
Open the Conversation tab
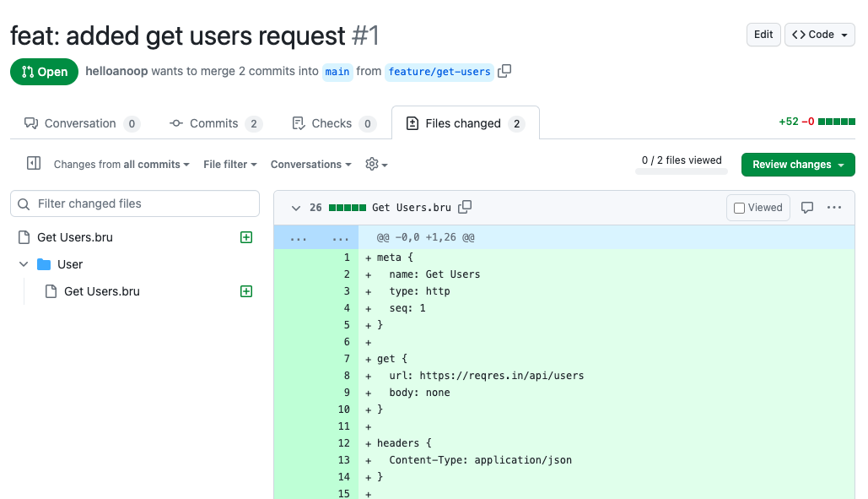(x=80, y=122)
